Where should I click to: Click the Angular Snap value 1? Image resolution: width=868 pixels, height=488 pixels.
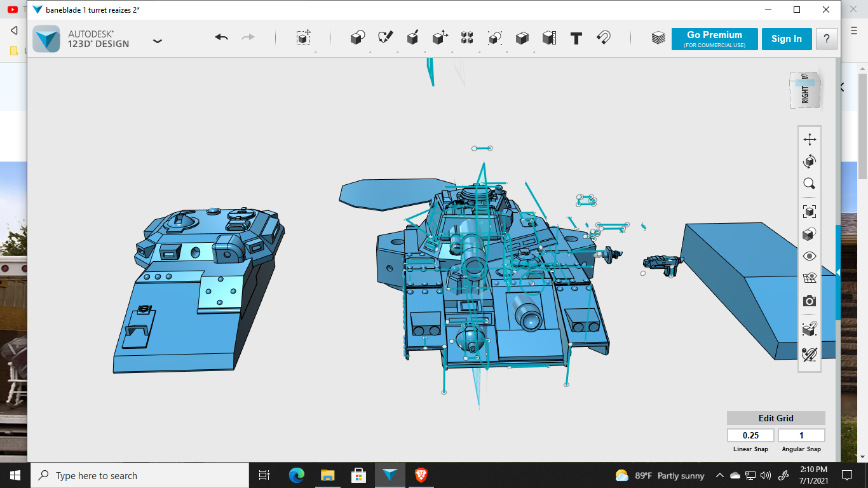801,435
